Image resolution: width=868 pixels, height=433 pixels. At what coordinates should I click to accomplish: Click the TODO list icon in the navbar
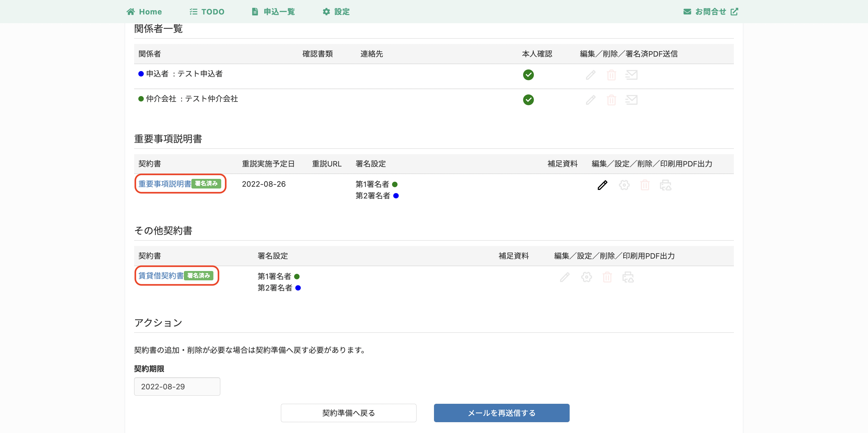(x=193, y=12)
